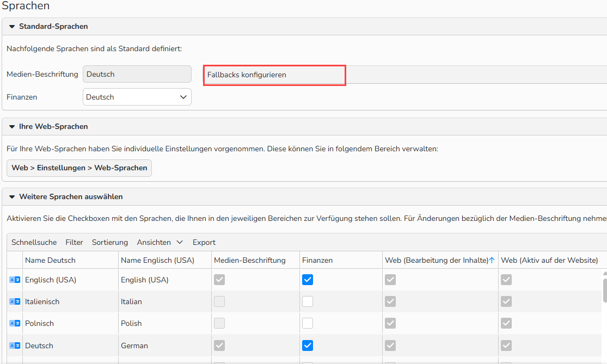Viewport: 607px width, 364px height.
Task: Click Medien-Beschriftung checkbox for Polnisch
Action: coord(219,323)
